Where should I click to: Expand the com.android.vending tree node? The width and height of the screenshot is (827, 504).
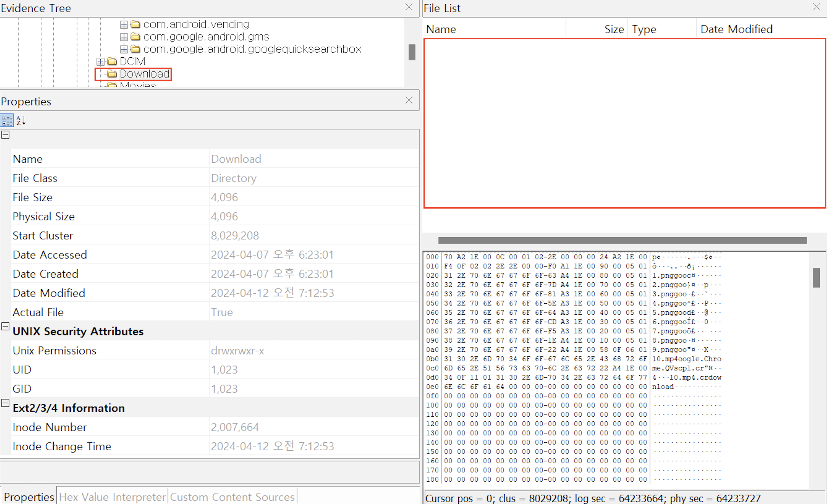click(124, 24)
